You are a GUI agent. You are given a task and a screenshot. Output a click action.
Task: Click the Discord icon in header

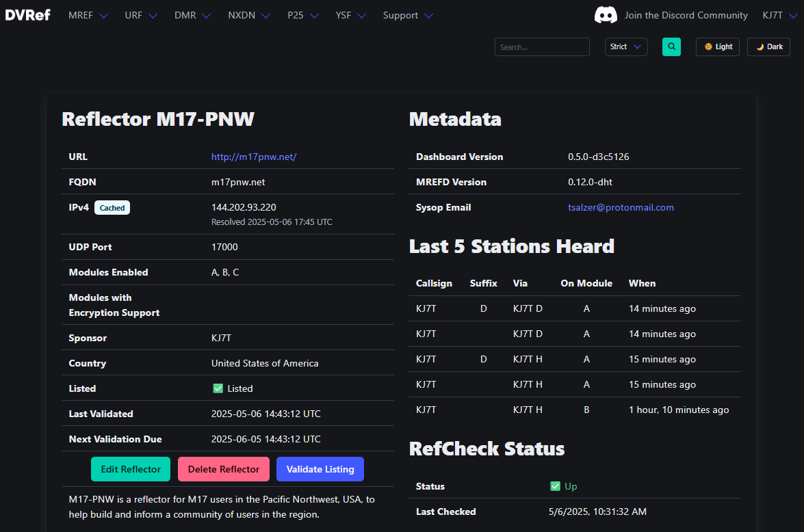point(606,15)
